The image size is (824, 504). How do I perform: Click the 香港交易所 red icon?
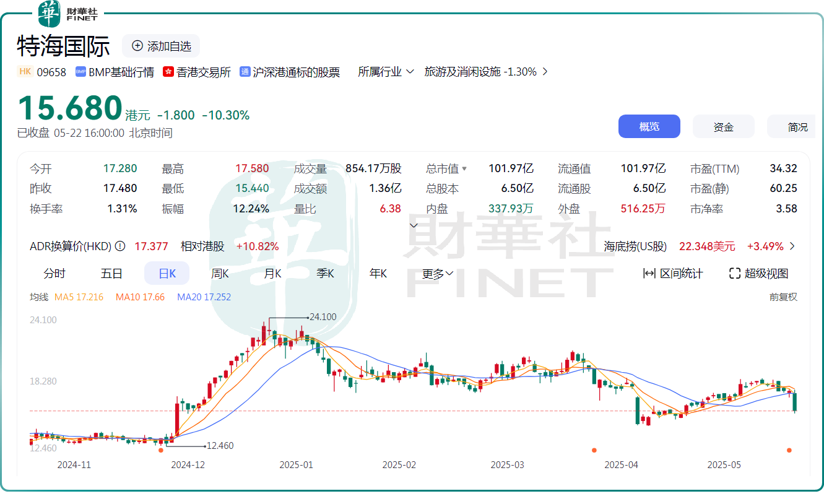(168, 72)
